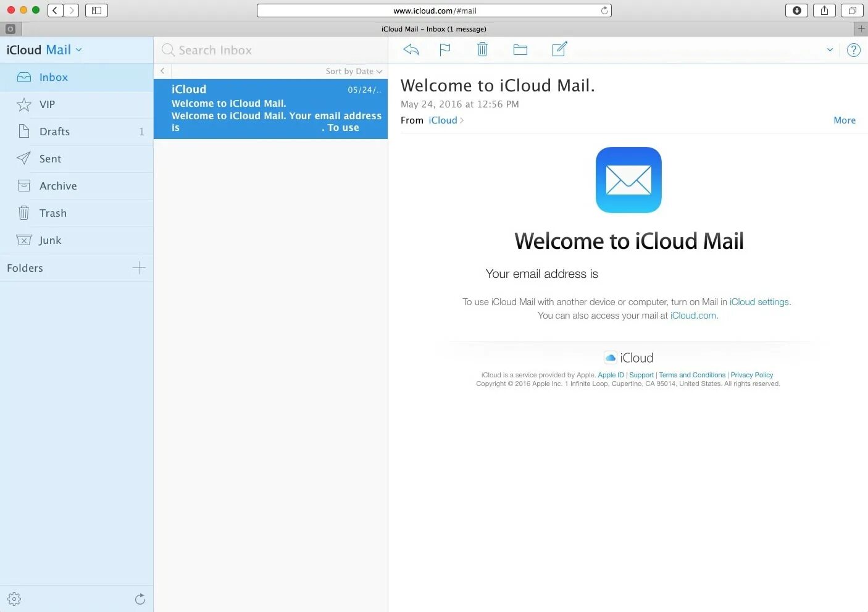Collapse the mailbox sidebar with the left chevron
This screenshot has height=612, width=868.
(x=162, y=71)
